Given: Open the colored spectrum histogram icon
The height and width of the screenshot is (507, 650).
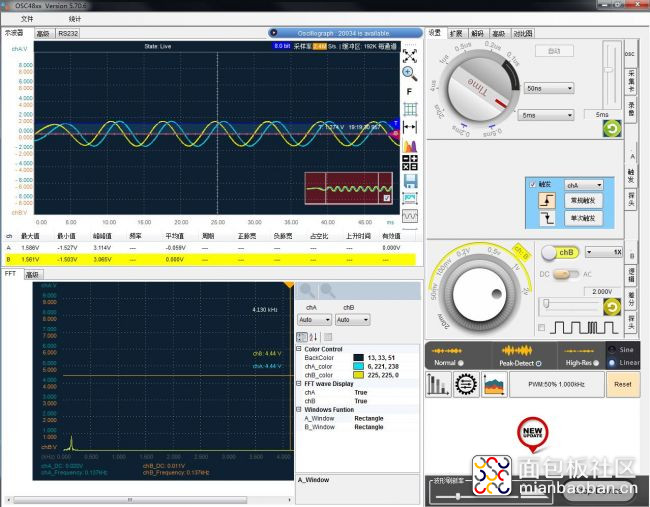Looking at the screenshot, I should point(410,146).
